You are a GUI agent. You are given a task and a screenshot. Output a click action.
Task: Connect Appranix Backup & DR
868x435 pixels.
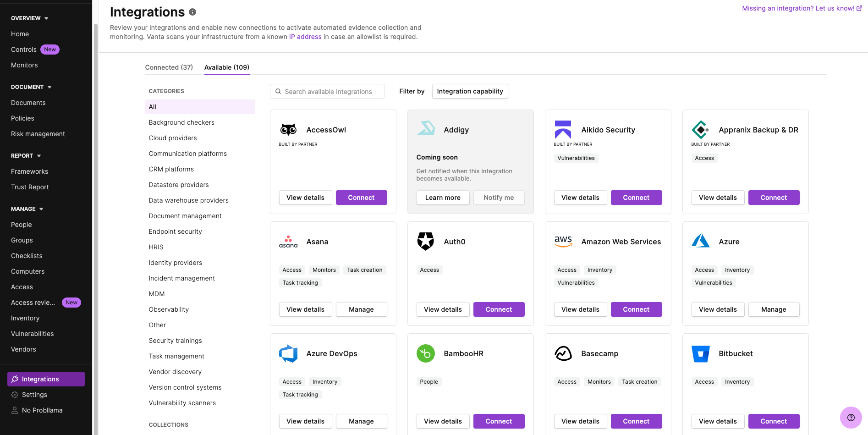point(774,198)
